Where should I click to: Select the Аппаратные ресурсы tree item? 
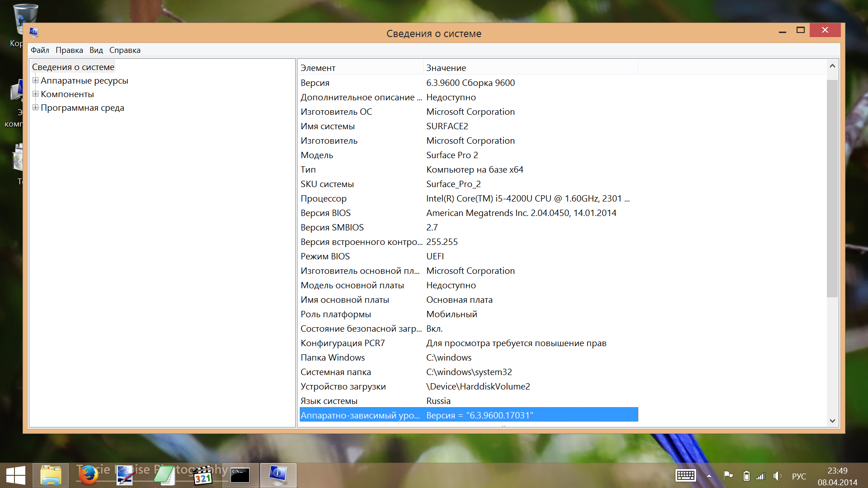click(85, 80)
